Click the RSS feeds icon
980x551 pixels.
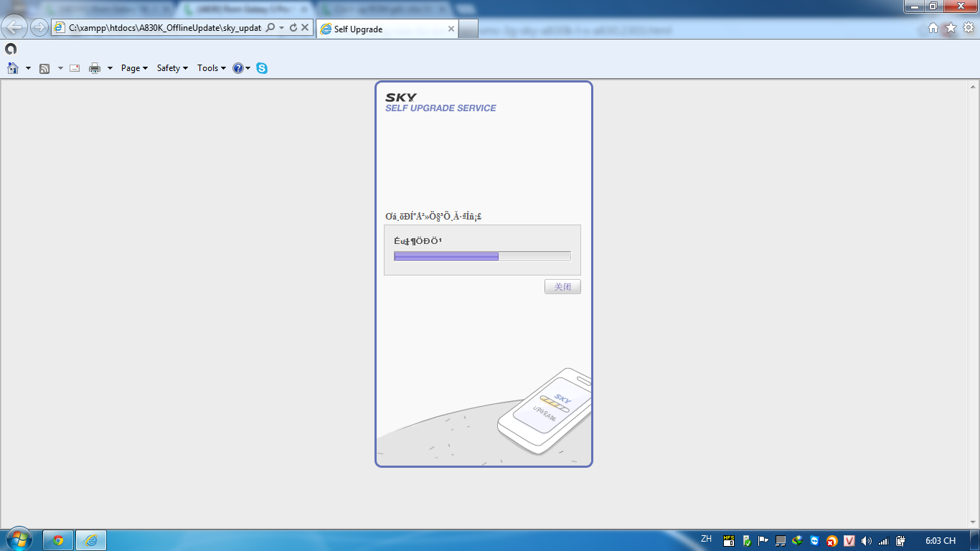tap(44, 68)
